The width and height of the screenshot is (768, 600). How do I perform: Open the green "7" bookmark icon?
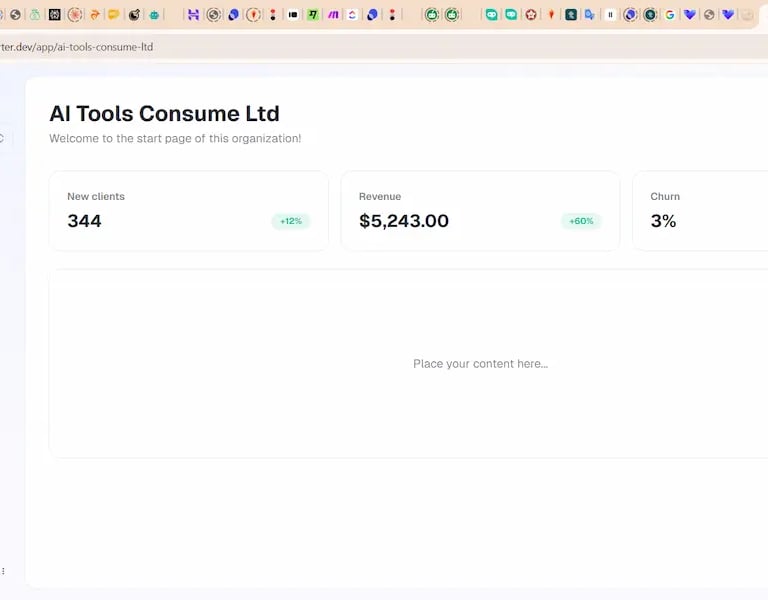(313, 15)
